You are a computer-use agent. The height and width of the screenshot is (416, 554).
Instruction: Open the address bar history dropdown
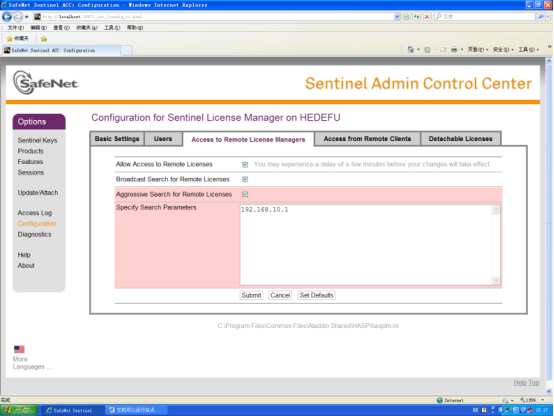[x=397, y=17]
